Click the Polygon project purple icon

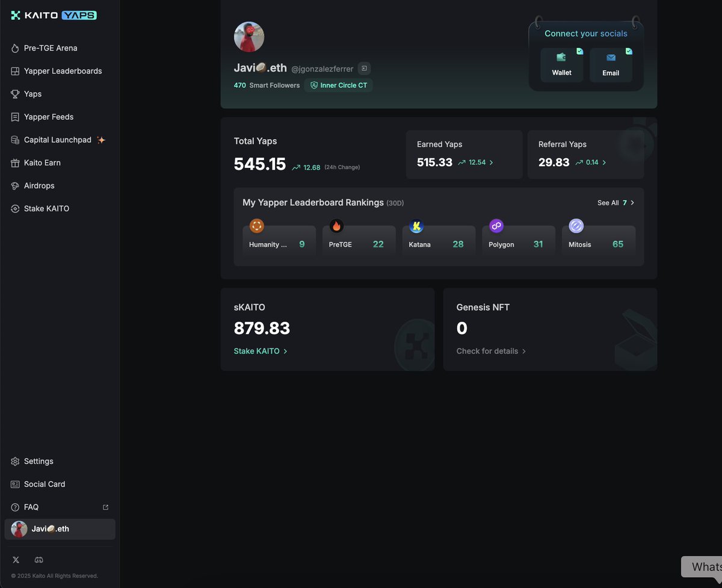(496, 226)
